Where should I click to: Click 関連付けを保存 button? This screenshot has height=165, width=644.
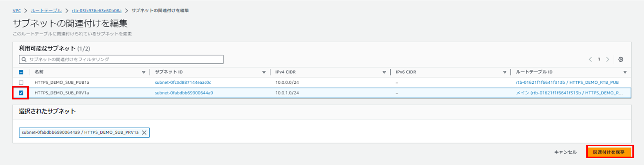tap(609, 152)
